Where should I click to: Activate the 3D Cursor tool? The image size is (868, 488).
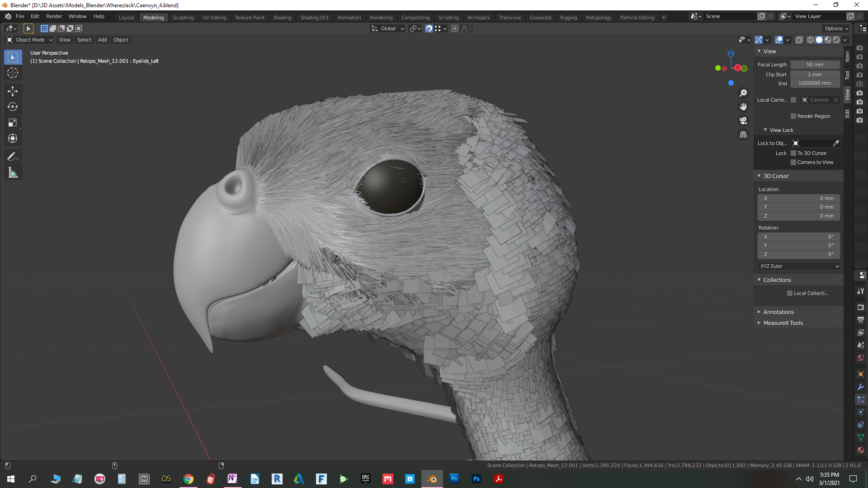pos(13,73)
